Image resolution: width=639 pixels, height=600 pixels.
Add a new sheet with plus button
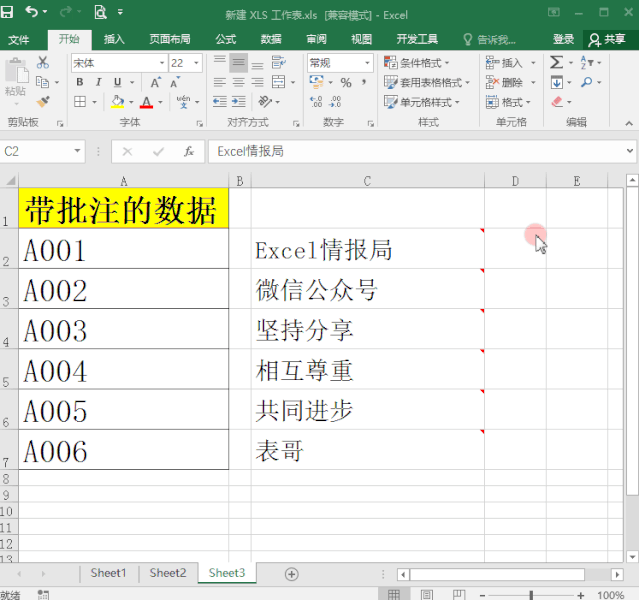pos(291,574)
